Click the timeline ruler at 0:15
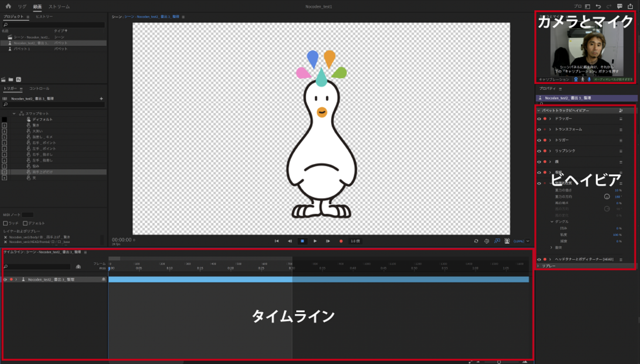The width and height of the screenshot is (640, 364). (200, 268)
